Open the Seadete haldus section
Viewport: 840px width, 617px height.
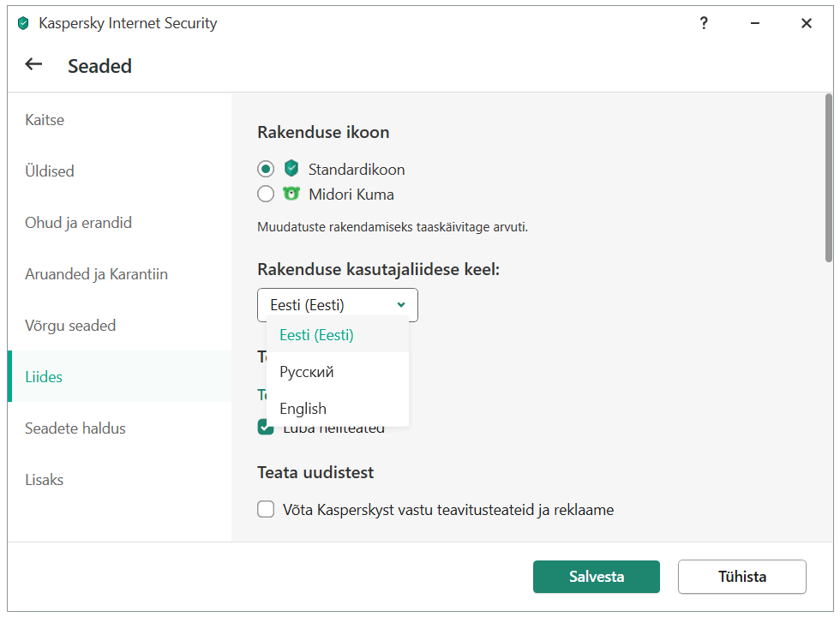pos(119,428)
